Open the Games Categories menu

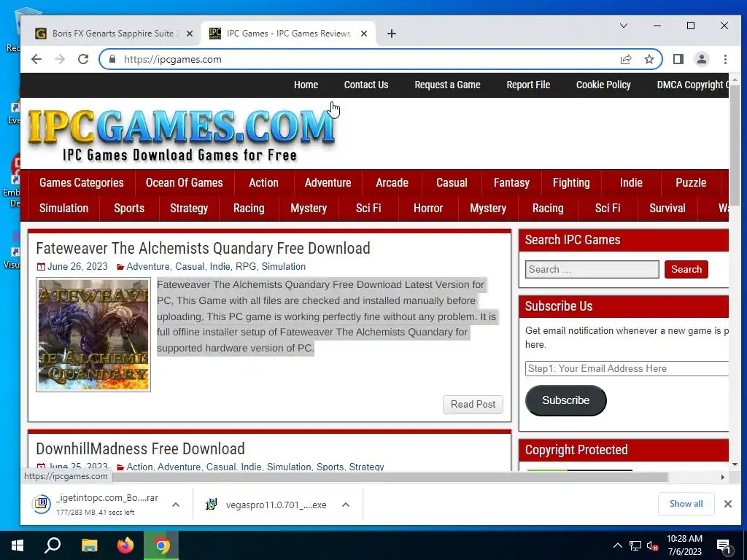[x=82, y=183]
